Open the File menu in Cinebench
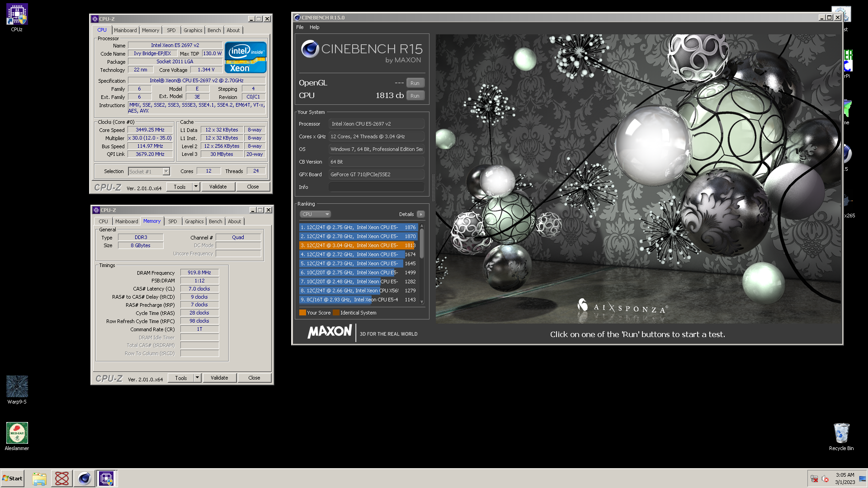Viewport: 868px width, 488px height. [300, 27]
